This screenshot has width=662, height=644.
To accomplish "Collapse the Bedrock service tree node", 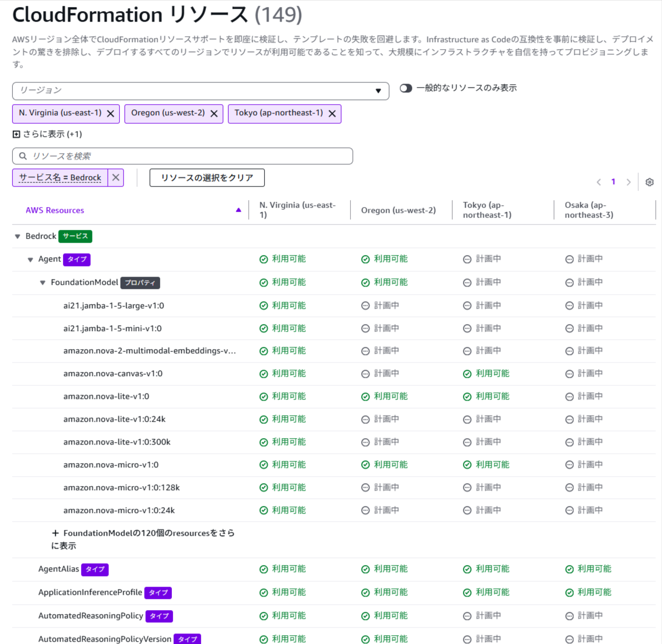I will 18,236.
